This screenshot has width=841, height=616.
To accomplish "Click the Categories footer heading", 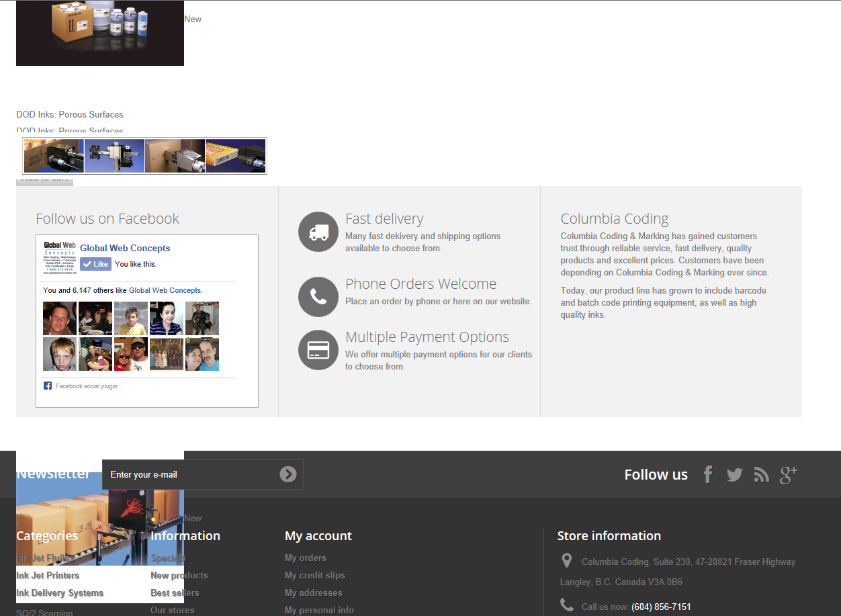I will pyautogui.click(x=47, y=535).
